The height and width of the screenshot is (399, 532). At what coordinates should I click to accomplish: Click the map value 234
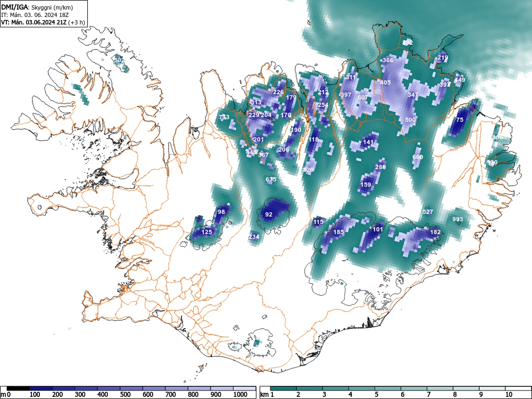coord(254,237)
